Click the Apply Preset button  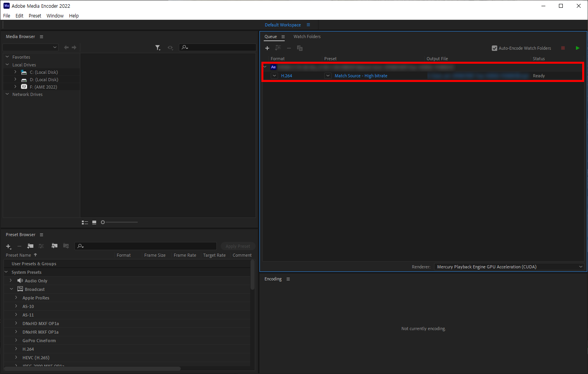coord(238,246)
